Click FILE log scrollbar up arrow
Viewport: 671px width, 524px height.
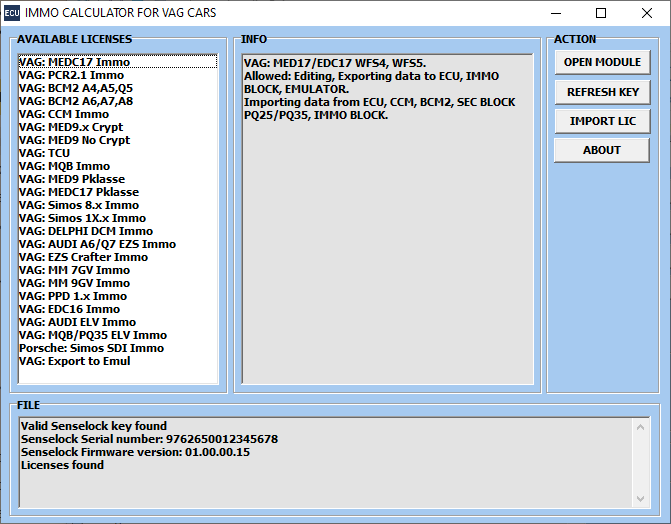pos(641,426)
